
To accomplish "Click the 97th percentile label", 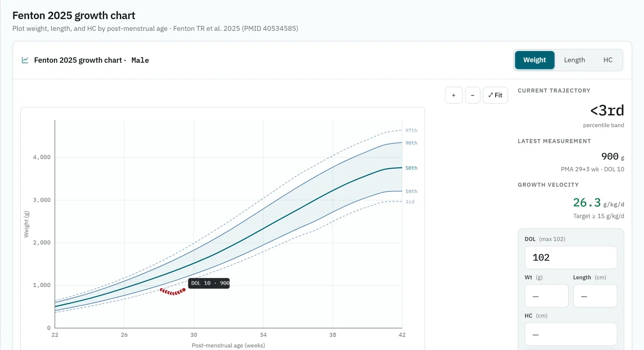I will (411, 131).
